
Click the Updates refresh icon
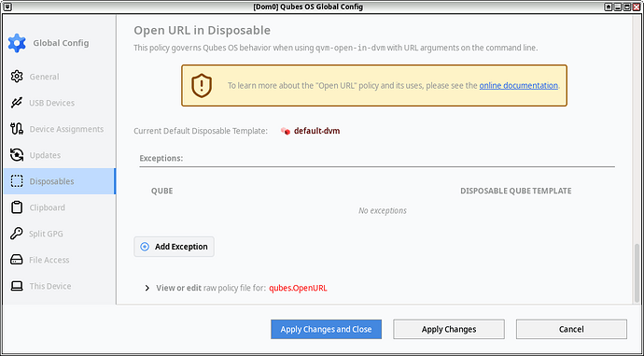(17, 155)
